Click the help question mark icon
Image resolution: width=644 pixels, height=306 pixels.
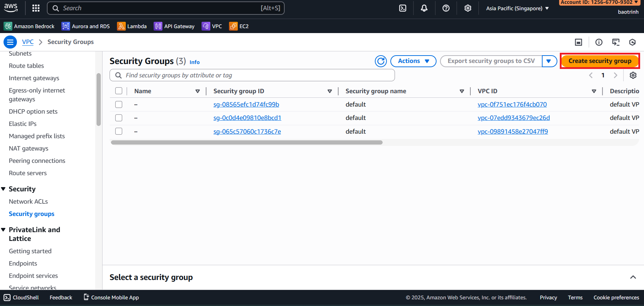[446, 8]
